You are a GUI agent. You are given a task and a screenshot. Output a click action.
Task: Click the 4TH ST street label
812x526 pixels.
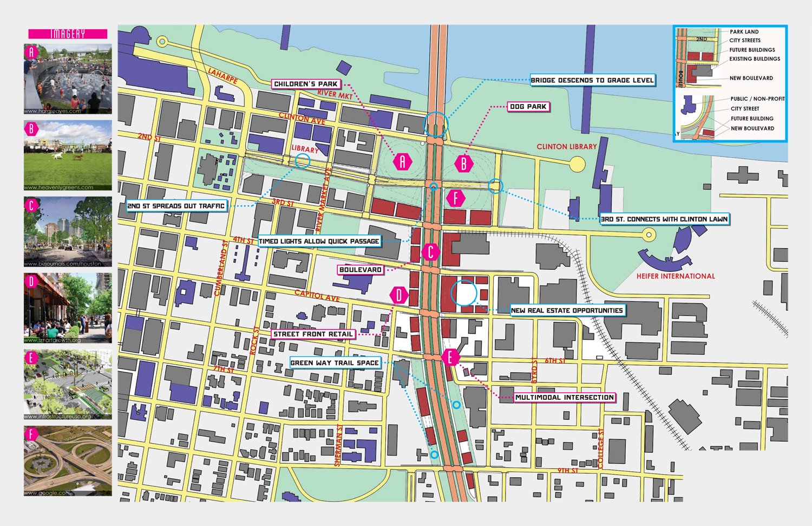[243, 239]
